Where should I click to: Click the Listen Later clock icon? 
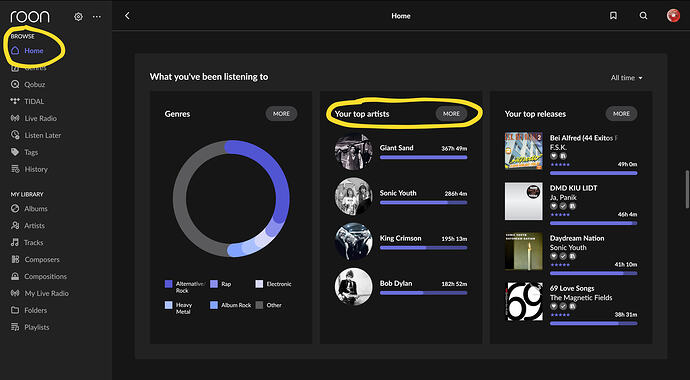point(15,135)
